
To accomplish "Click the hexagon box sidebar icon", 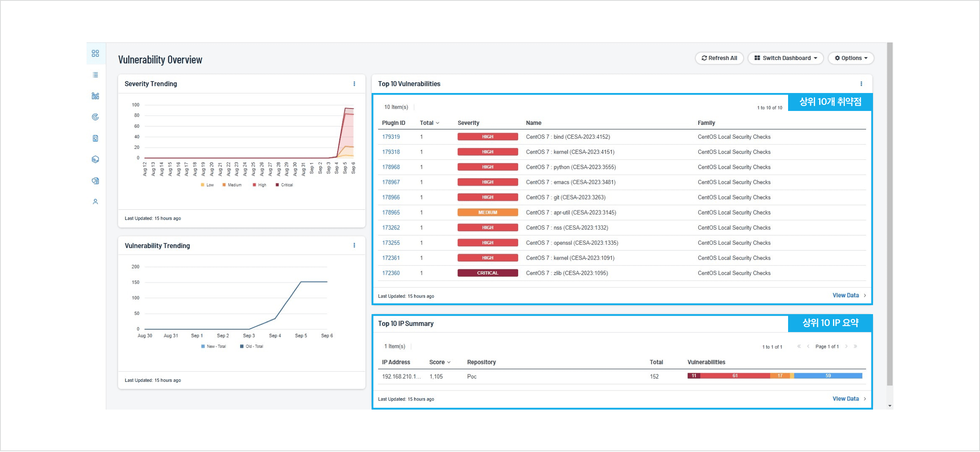I will [x=95, y=160].
